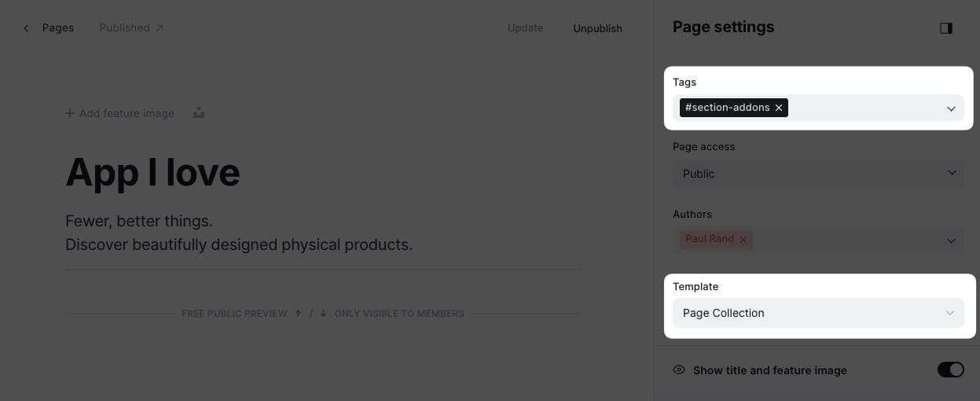Remove the #section-addons tag

click(779, 108)
